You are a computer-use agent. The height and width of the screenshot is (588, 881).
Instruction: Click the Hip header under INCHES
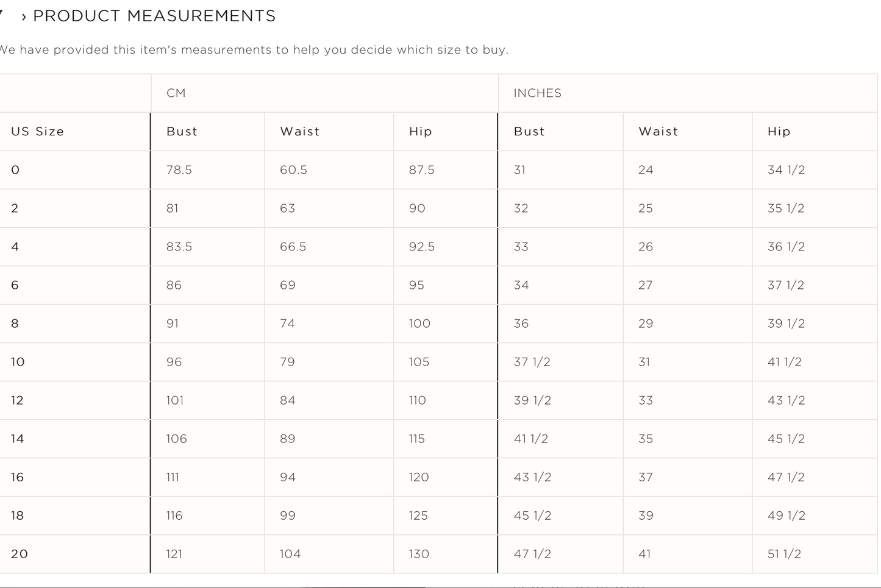pyautogui.click(x=779, y=132)
